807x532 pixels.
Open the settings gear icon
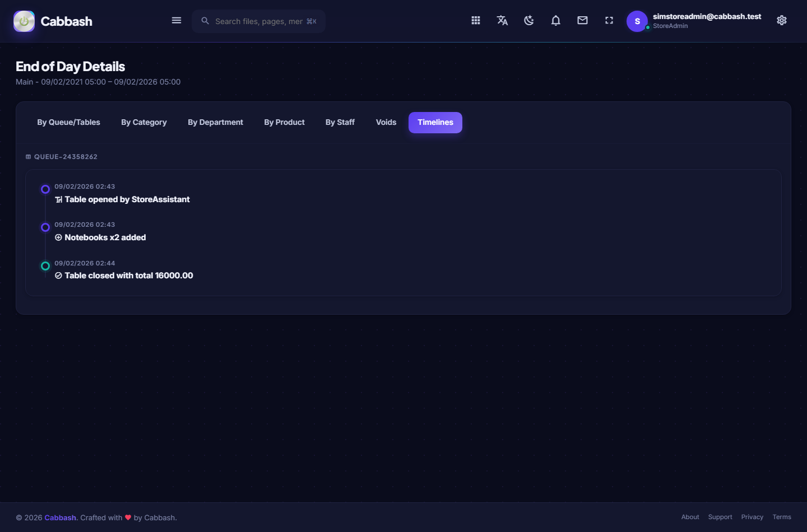[x=782, y=20]
